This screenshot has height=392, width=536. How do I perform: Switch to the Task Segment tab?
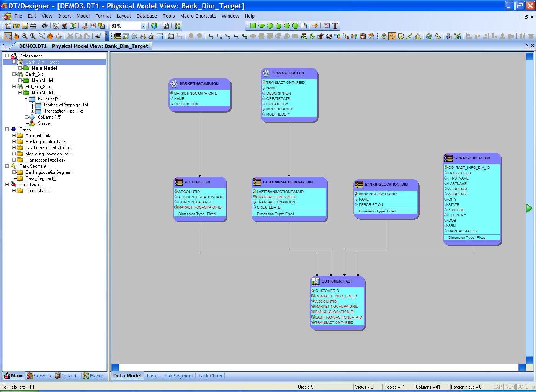[x=177, y=376]
